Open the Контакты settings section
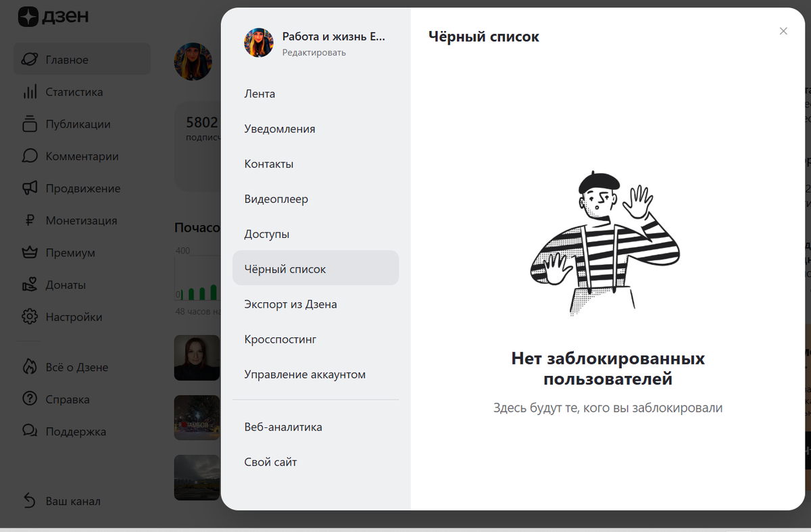Image resolution: width=811 pixels, height=532 pixels. click(316, 164)
